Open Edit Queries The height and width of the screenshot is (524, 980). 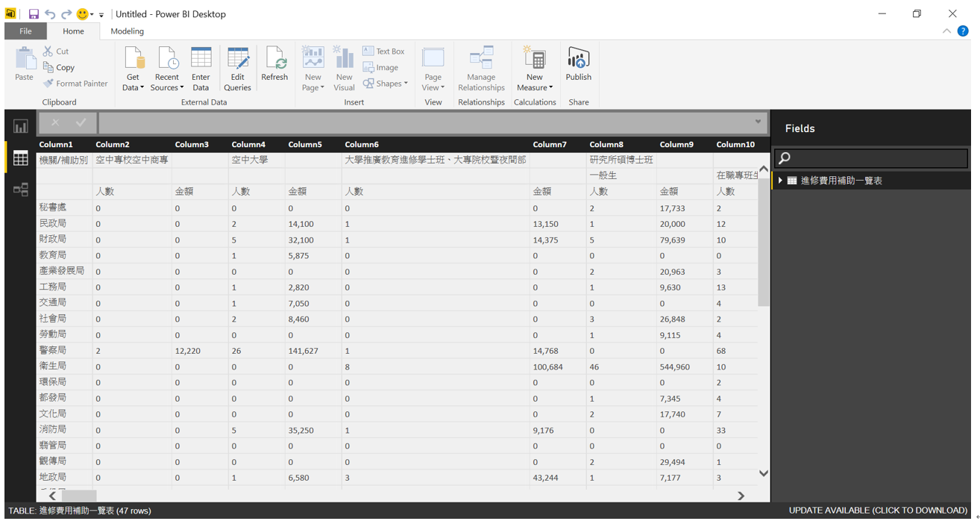coord(238,69)
